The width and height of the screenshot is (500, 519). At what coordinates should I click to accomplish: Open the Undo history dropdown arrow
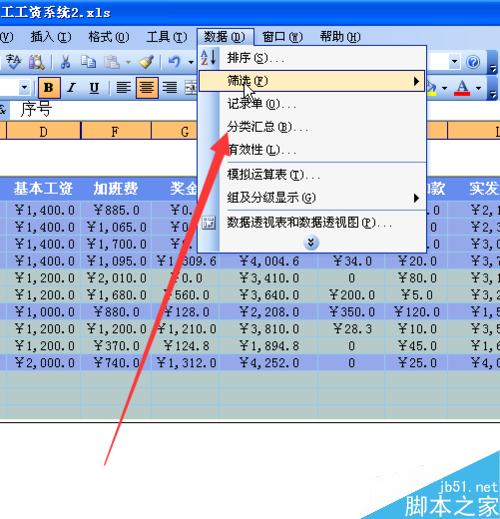click(x=191, y=62)
